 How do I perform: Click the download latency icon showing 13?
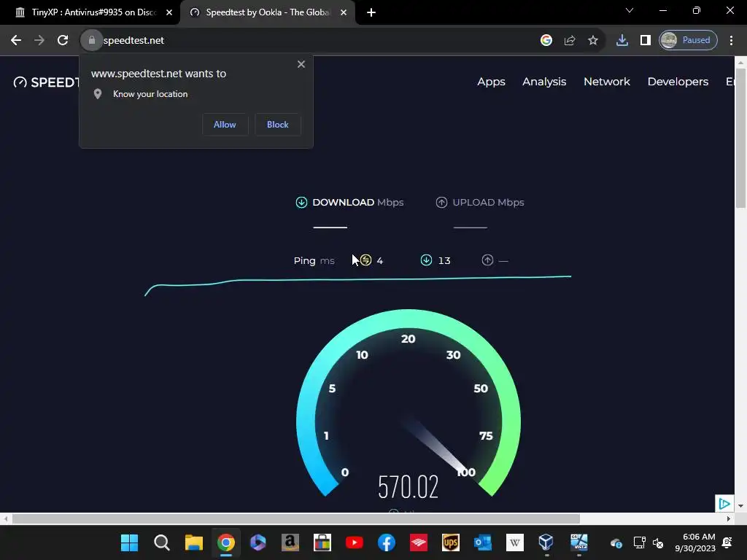426,260
